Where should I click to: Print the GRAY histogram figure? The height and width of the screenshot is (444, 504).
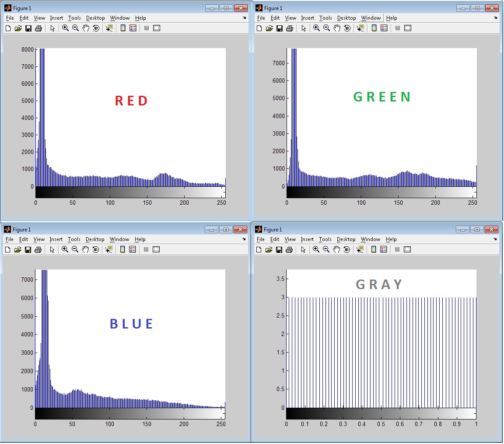tap(289, 249)
